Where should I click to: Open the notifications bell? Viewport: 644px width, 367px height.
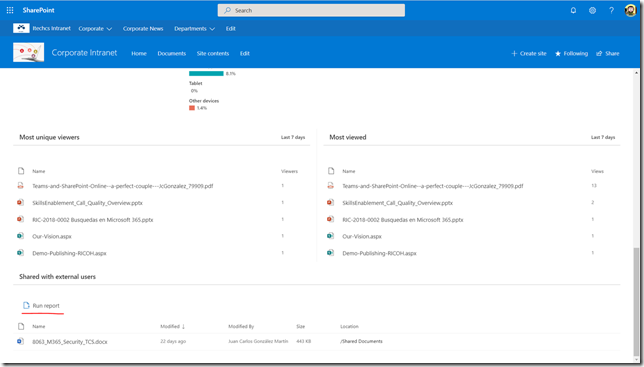(x=573, y=10)
